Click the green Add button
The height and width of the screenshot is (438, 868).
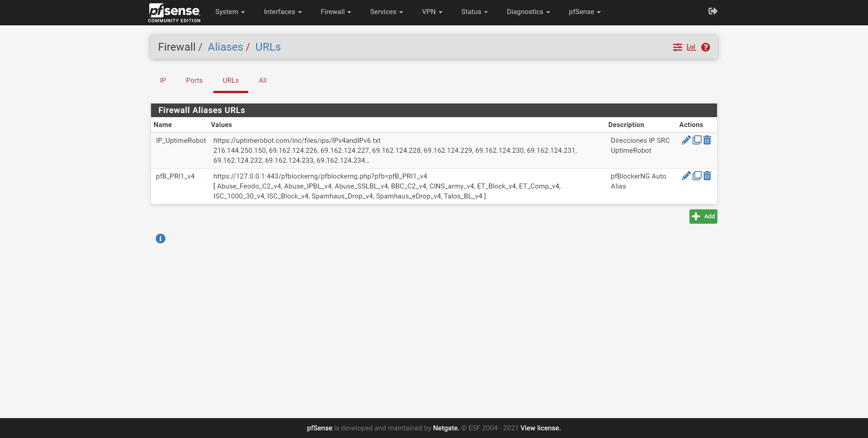[703, 217]
